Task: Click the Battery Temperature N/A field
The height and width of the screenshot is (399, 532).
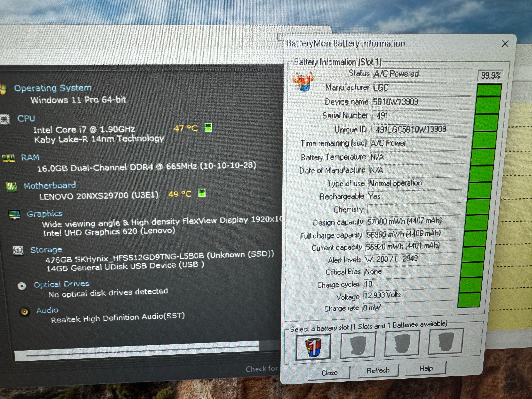Action: pos(417,157)
